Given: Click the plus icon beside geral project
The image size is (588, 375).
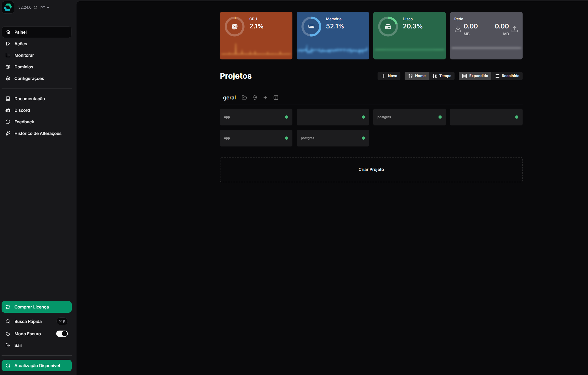Looking at the screenshot, I should point(265,98).
